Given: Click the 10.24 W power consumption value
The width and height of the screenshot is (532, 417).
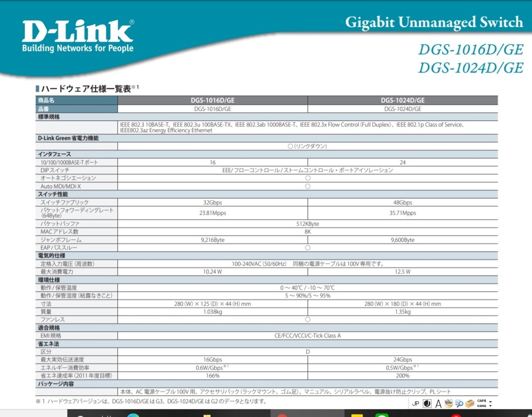Looking at the screenshot, I should tap(212, 272).
